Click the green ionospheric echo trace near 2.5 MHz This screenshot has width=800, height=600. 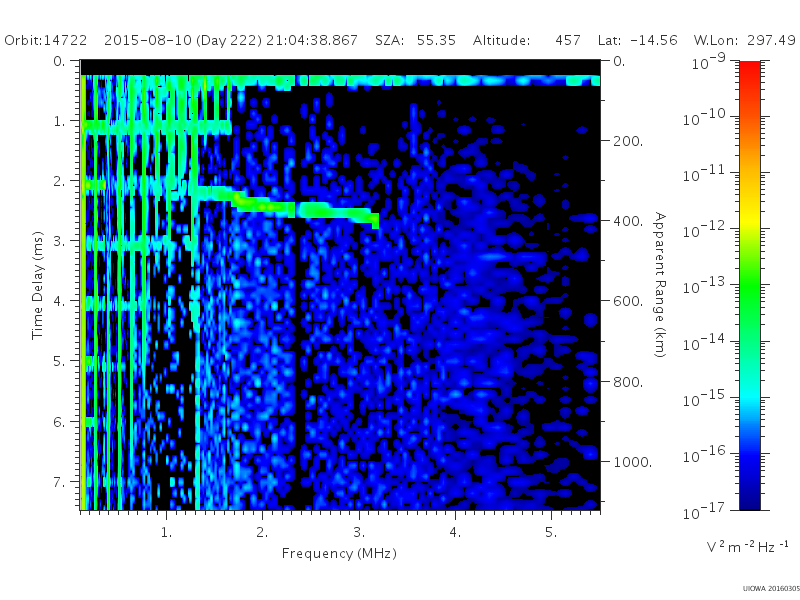[x=306, y=209]
